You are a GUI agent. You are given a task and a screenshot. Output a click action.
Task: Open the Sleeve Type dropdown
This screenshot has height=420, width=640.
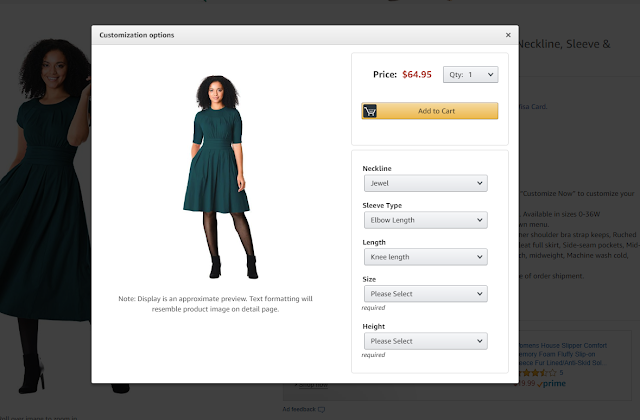pos(426,220)
